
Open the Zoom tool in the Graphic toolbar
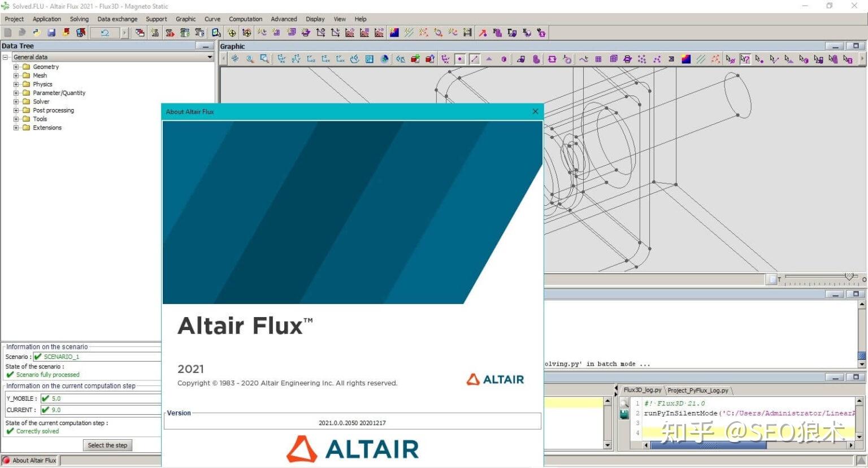tap(250, 59)
